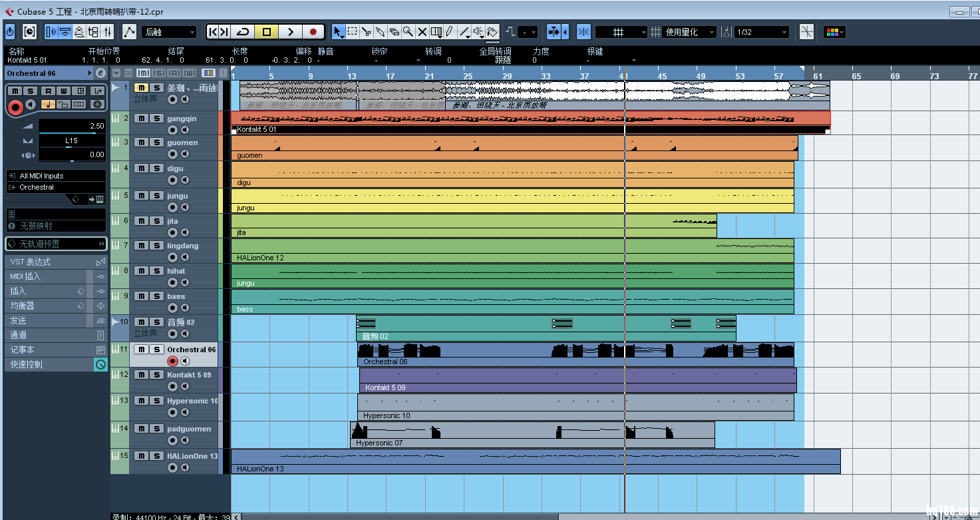Click the Freeze snowflake button in Inspector
The height and width of the screenshot is (520, 980).
pyautogui.click(x=96, y=104)
